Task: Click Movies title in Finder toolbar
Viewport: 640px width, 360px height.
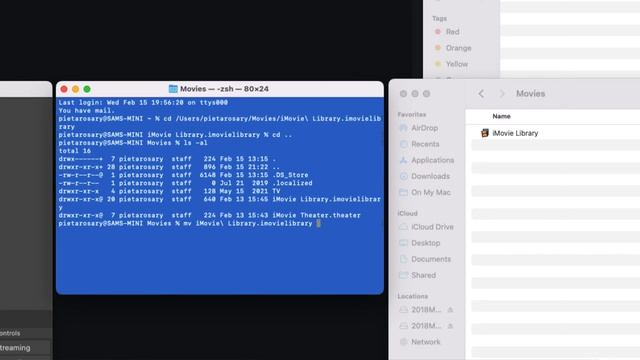Action: (x=530, y=93)
